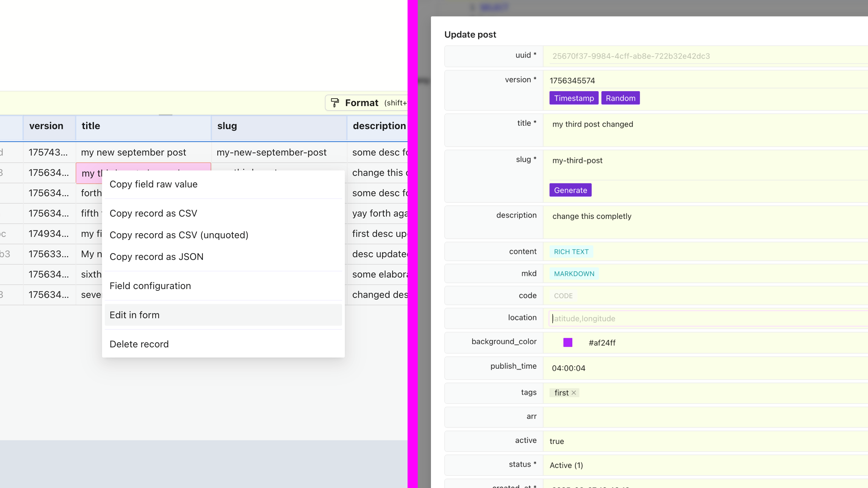Open the RICH TEXT content editor
The height and width of the screenshot is (488, 868).
click(x=571, y=252)
